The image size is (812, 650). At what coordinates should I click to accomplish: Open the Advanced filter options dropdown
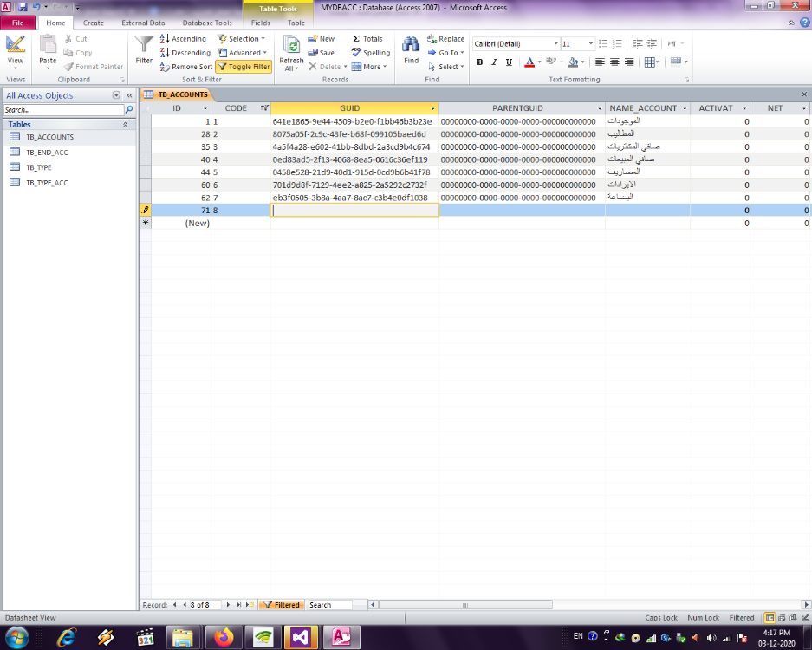(x=242, y=53)
